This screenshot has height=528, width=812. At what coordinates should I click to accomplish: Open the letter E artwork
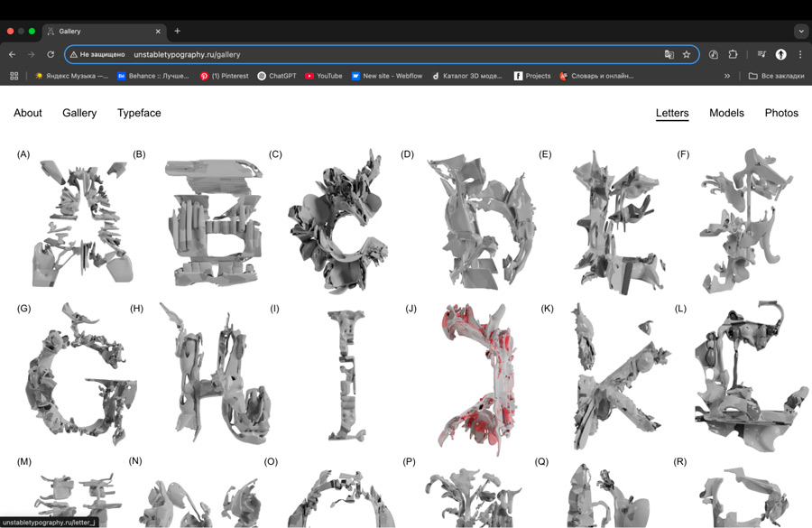click(x=618, y=223)
